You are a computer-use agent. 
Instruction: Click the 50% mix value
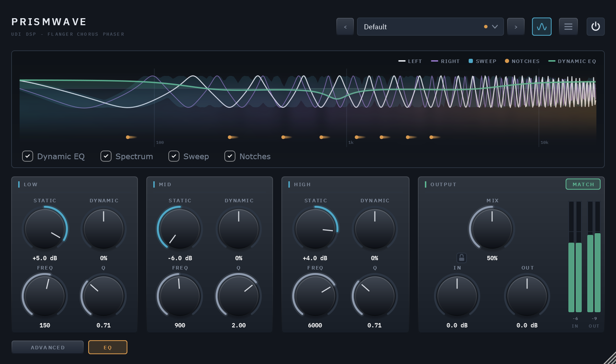pos(492,258)
